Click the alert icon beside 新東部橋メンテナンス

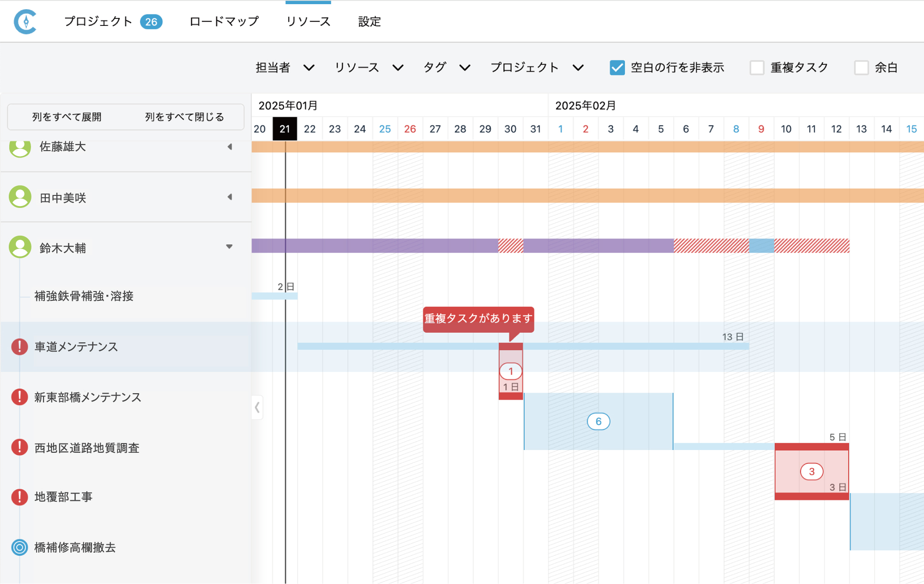click(x=19, y=397)
